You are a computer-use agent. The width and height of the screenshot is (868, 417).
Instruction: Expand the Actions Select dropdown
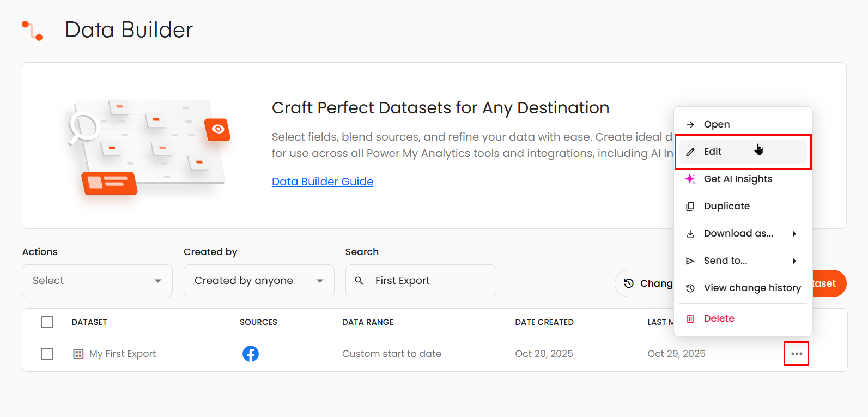click(97, 281)
